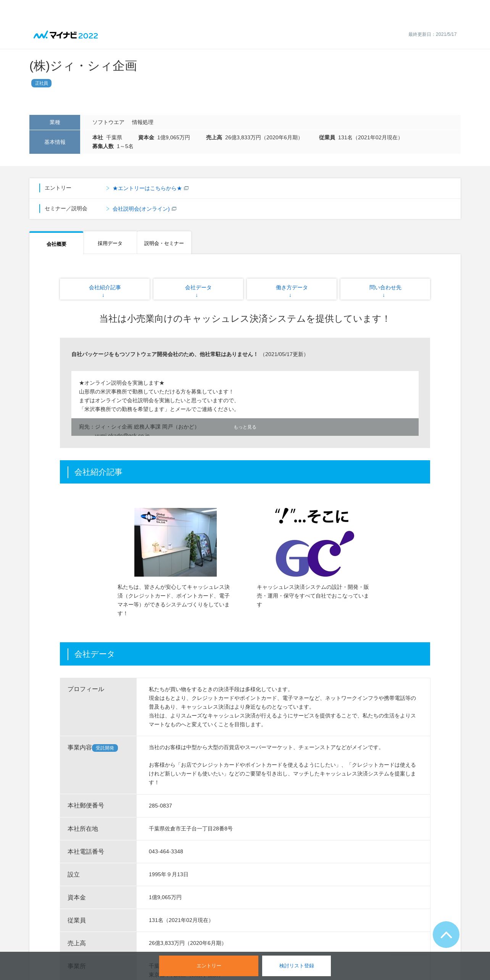The height and width of the screenshot is (980, 490).
Task: Click 売上高 value 26億3,833万円 in table
Action: coord(187,943)
